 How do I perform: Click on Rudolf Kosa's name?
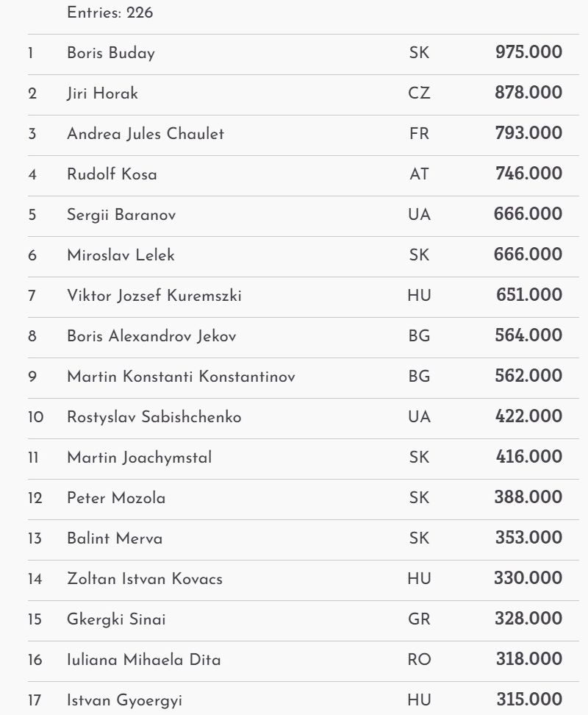click(x=112, y=174)
